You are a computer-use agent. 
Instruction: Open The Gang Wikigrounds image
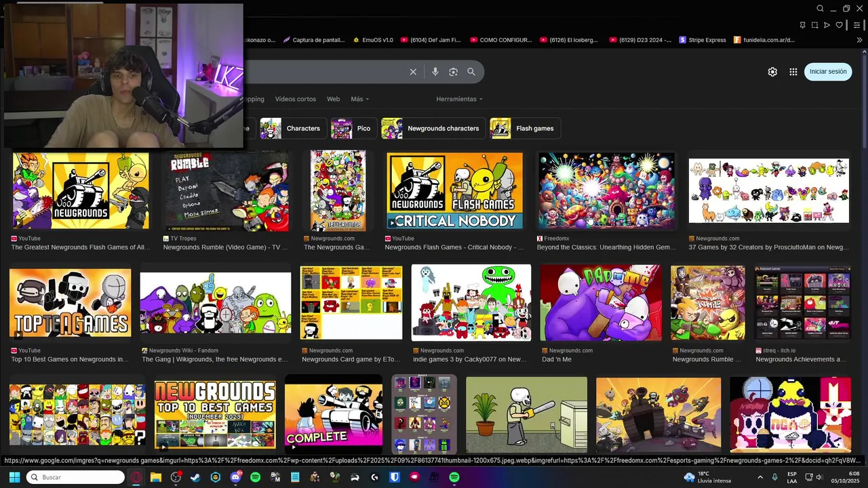(x=216, y=303)
